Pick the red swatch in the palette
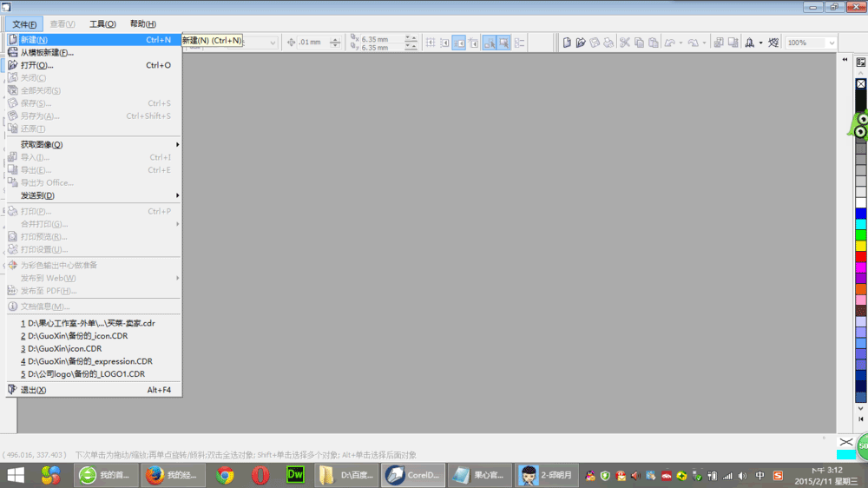 [x=861, y=256]
